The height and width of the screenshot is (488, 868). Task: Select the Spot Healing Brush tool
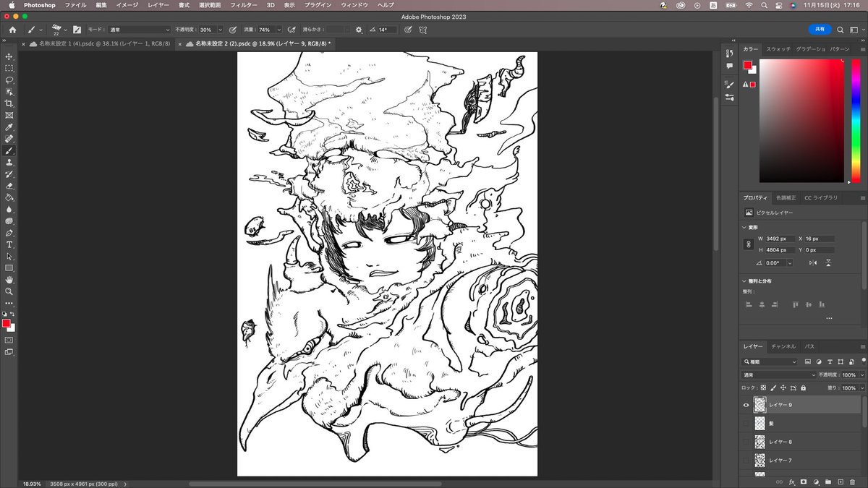[9, 139]
